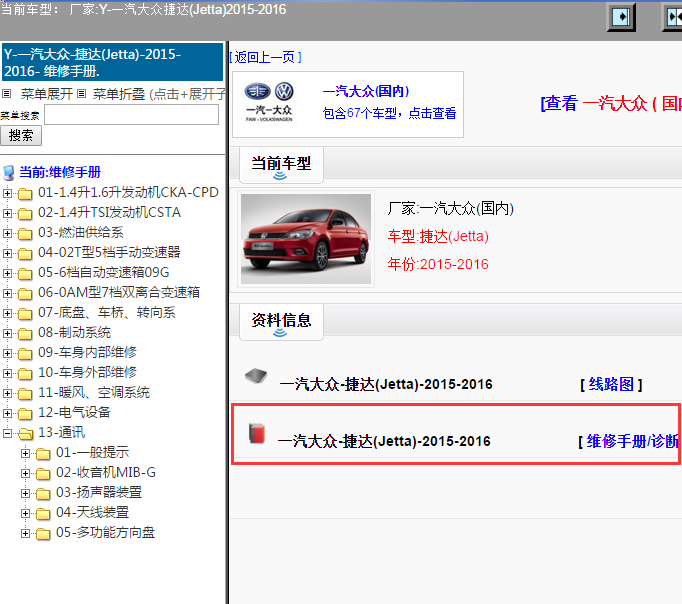Click the current manual icon beside 当前:维修手册
The width and height of the screenshot is (682, 604).
[x=9, y=173]
